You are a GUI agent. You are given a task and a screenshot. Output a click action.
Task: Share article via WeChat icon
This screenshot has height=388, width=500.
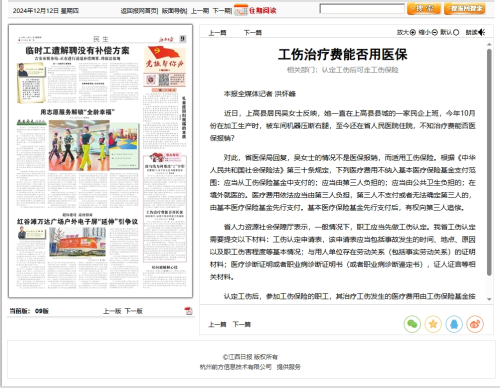412,324
